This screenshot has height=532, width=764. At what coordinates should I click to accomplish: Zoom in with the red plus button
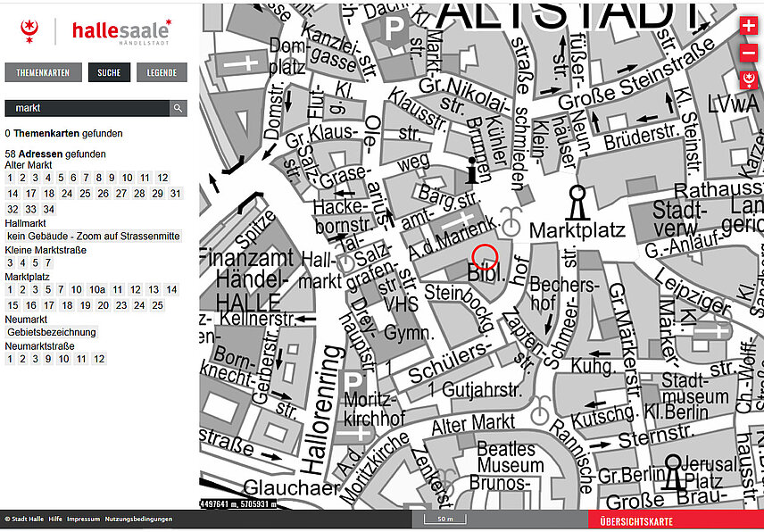coord(748,27)
